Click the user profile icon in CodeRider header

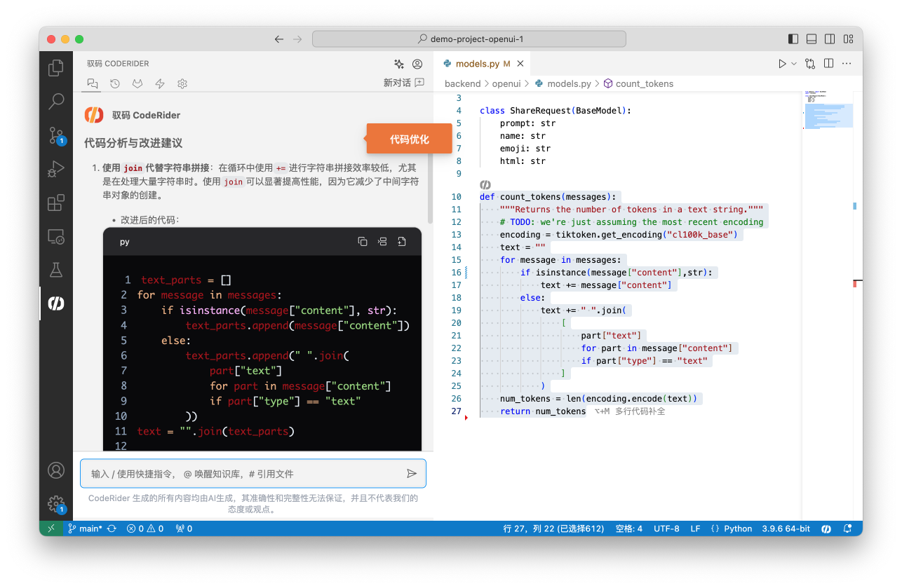pos(418,64)
